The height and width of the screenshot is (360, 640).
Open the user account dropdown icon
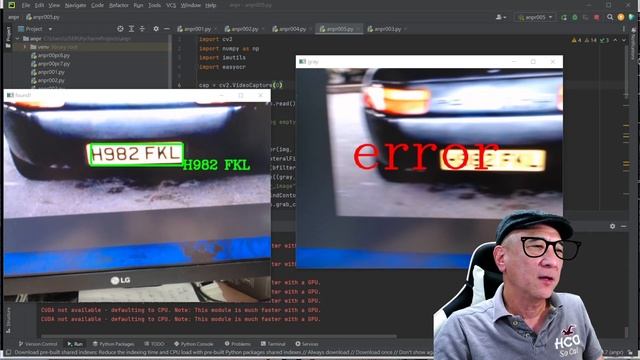[x=501, y=17]
